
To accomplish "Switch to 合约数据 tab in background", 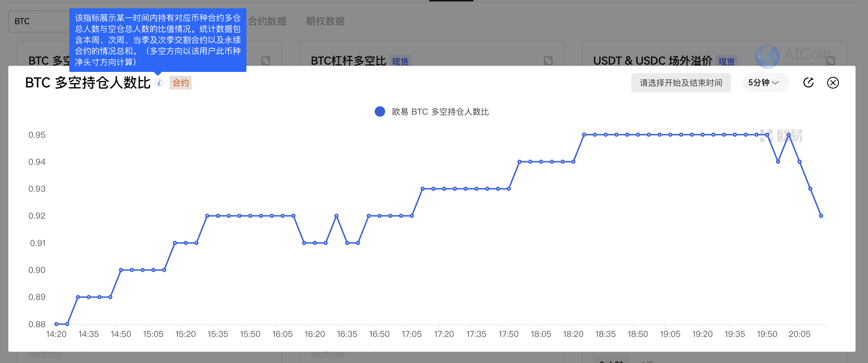I will pyautogui.click(x=267, y=21).
